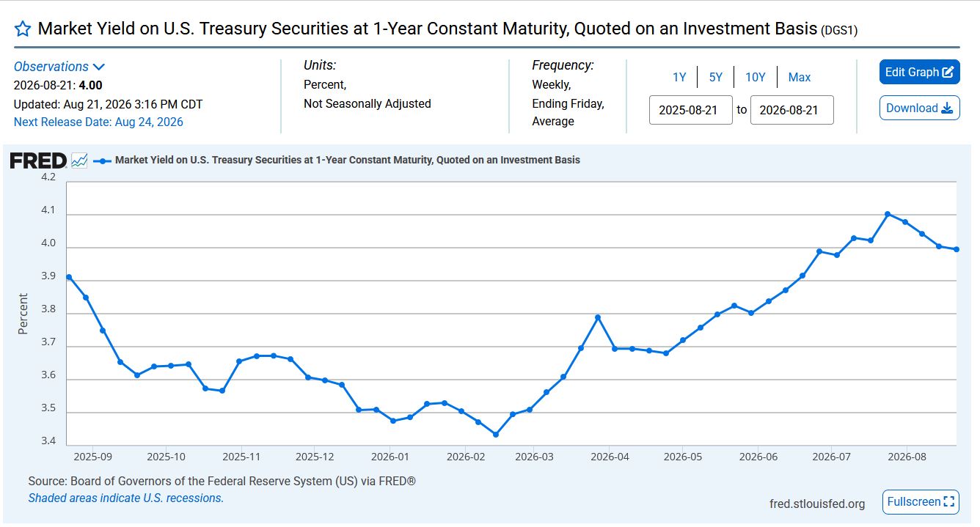
Task: Click the Units: label
Action: pos(320,65)
